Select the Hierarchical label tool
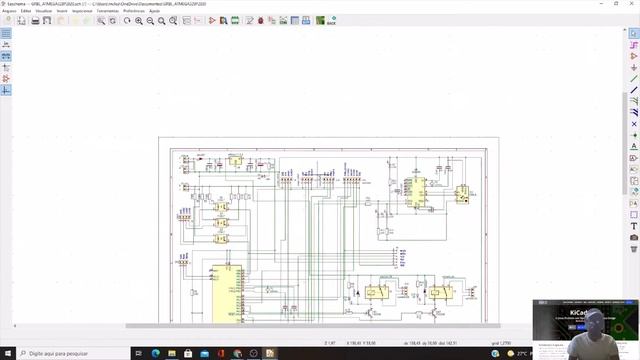 tap(634, 169)
